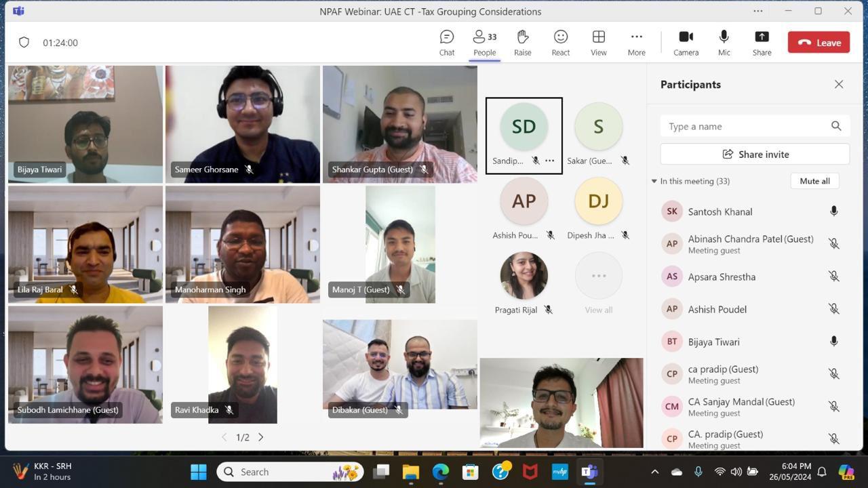
Task: Toggle the Mic mute button
Action: (724, 43)
